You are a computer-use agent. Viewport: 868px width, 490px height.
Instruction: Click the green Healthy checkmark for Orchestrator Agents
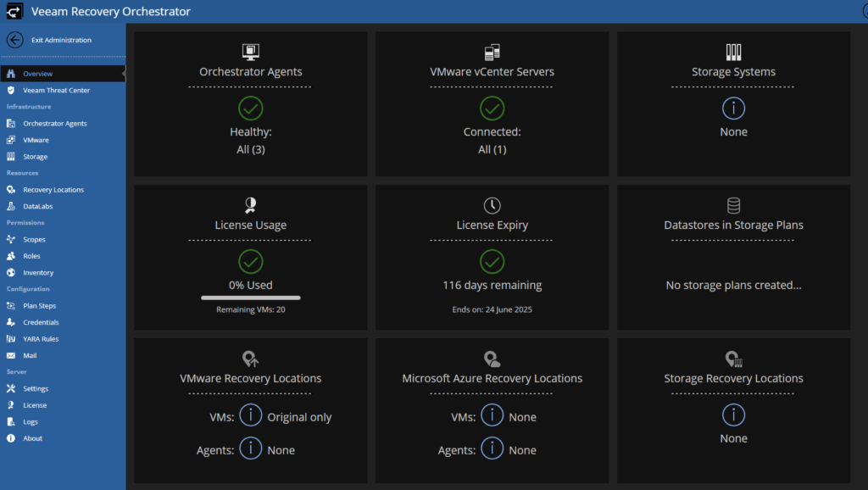pyautogui.click(x=251, y=109)
